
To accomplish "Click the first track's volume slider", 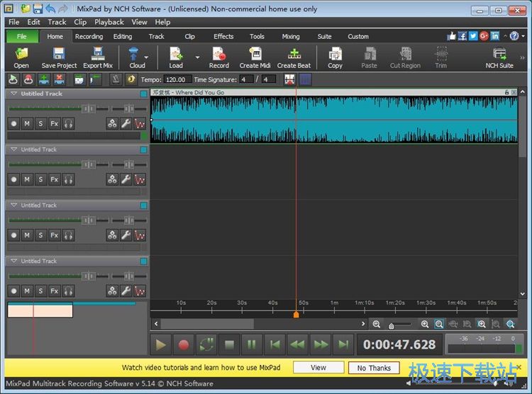I will point(87,108).
